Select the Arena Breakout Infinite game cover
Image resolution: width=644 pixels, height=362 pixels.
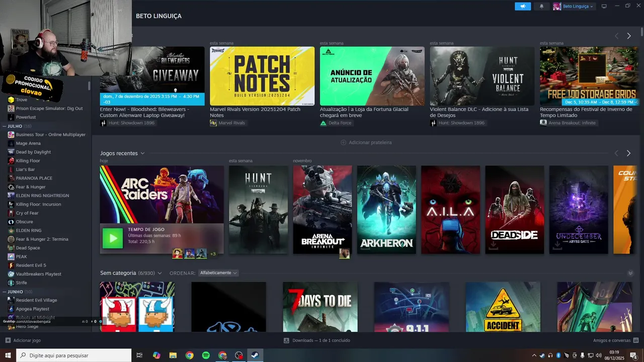tap(323, 210)
